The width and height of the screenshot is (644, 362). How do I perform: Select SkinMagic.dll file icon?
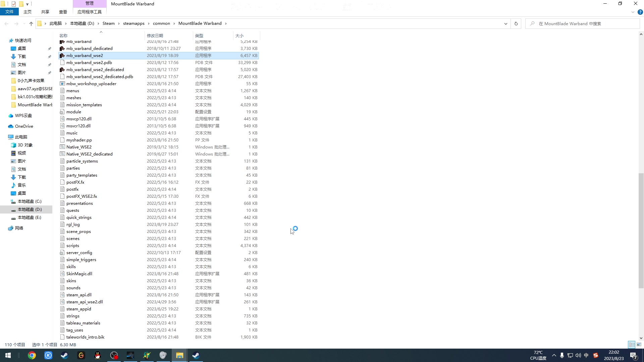[62, 274]
